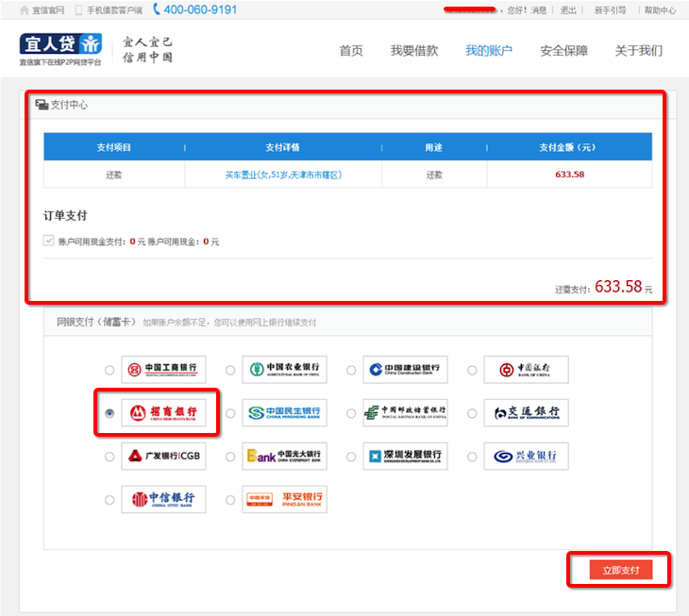689x616 pixels.
Task: Select the 中信银行 radio button
Action: tap(109, 500)
